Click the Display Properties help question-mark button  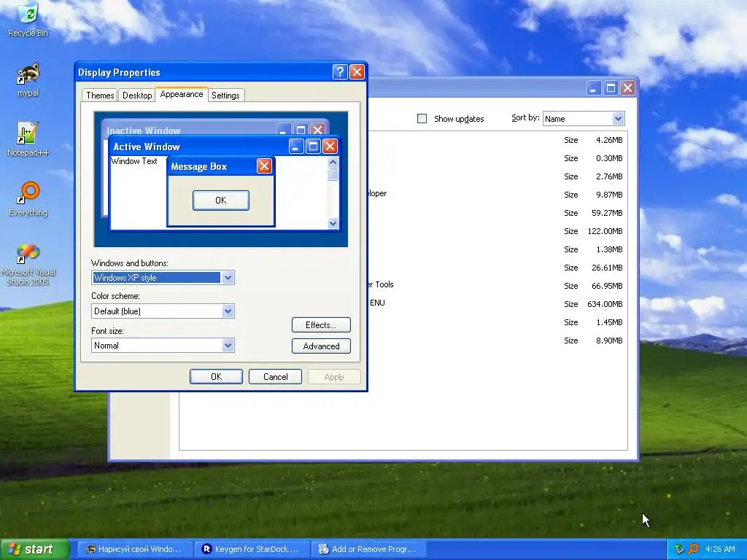pos(340,72)
